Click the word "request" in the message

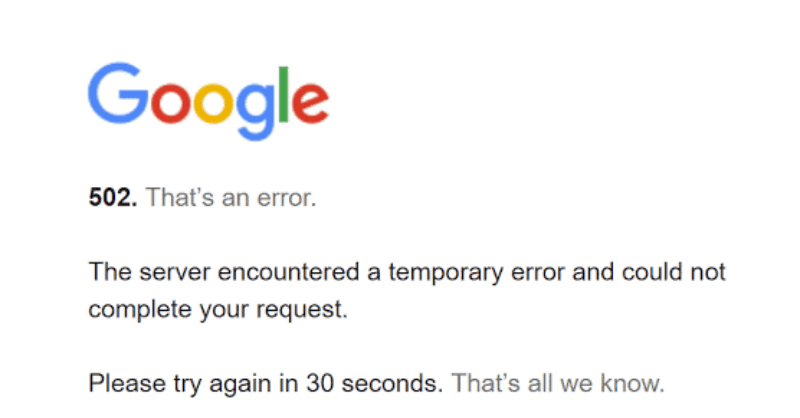[307, 309]
